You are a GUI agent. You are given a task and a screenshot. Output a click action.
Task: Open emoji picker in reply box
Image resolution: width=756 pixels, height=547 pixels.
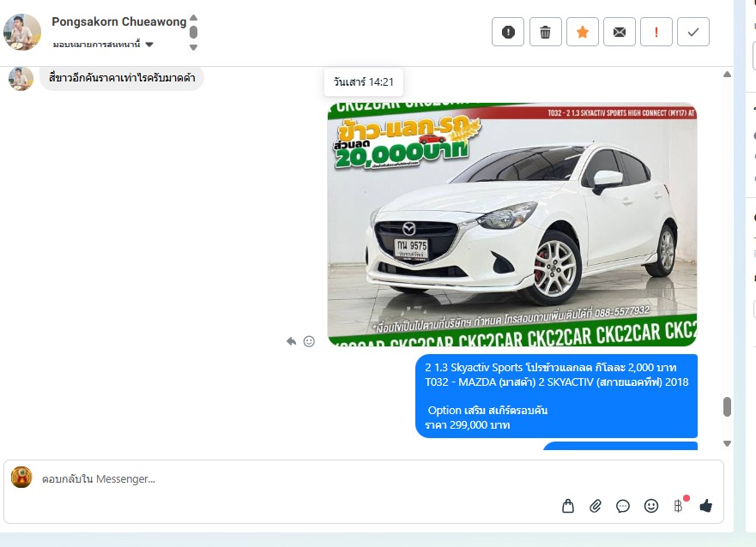pyautogui.click(x=651, y=506)
